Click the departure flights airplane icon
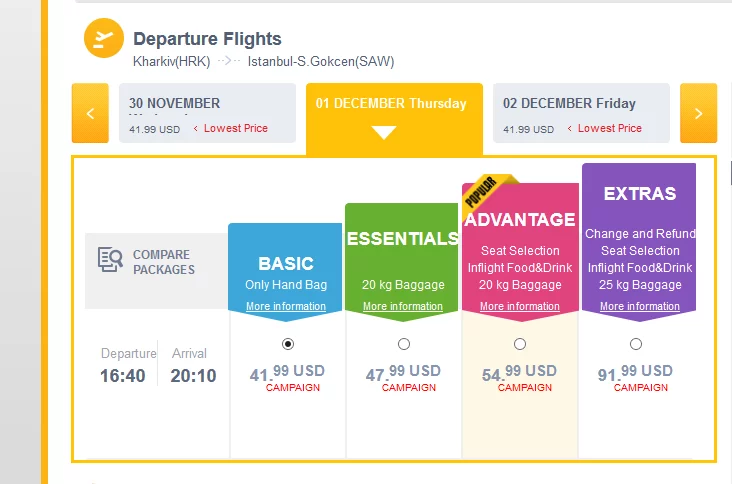 (x=104, y=39)
